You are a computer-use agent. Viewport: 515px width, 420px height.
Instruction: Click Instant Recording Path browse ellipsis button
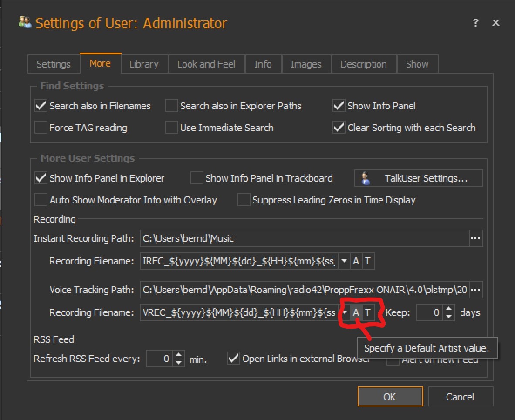coord(476,238)
